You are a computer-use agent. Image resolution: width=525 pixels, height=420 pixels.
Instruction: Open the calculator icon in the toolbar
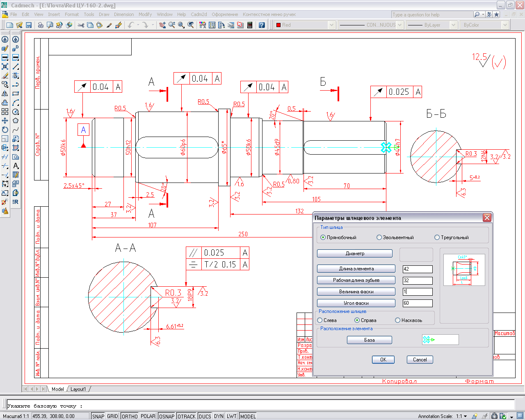tap(249, 25)
